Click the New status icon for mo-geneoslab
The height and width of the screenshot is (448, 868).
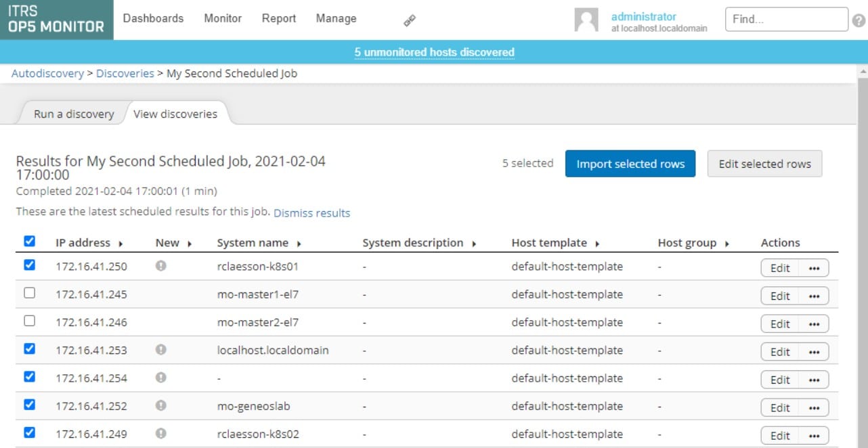tap(161, 405)
